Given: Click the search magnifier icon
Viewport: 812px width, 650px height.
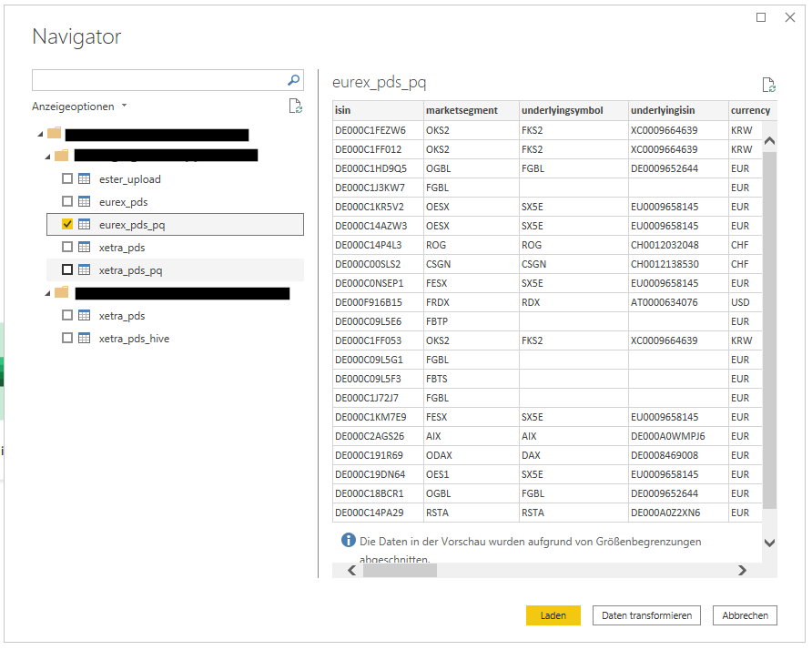Looking at the screenshot, I should [294, 80].
